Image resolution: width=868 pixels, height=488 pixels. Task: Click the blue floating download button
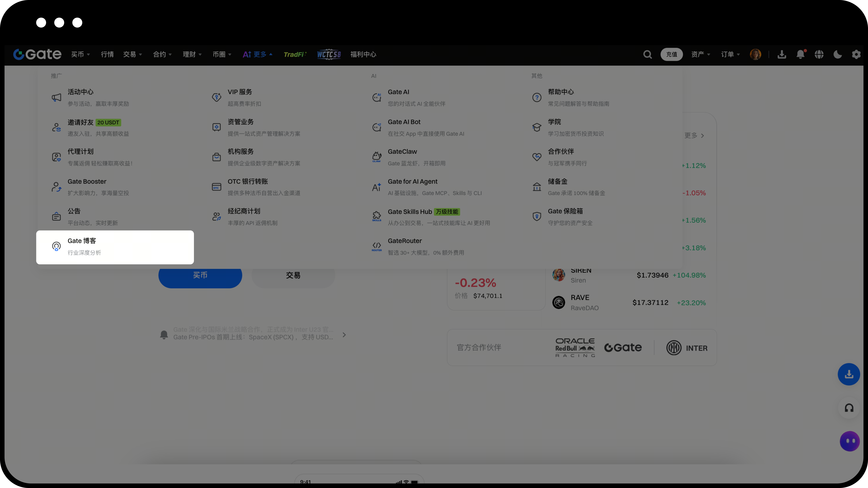coord(849,374)
